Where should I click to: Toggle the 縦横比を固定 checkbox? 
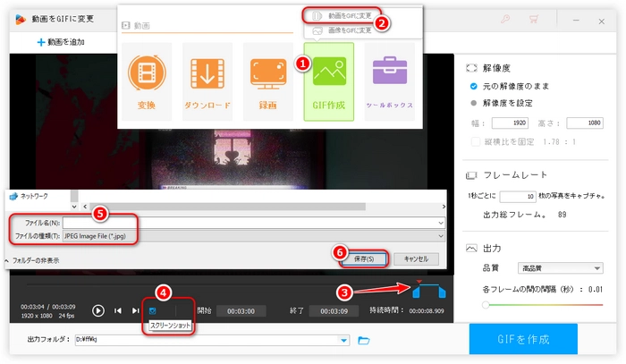474,140
